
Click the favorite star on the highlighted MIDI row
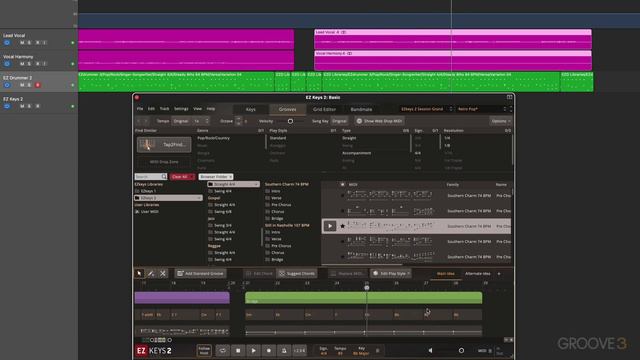[x=342, y=226]
